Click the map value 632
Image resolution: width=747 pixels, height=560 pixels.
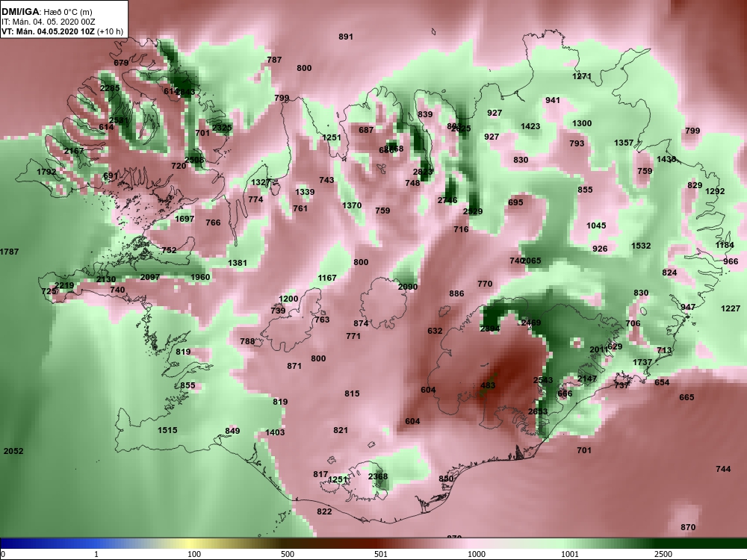[435, 331]
